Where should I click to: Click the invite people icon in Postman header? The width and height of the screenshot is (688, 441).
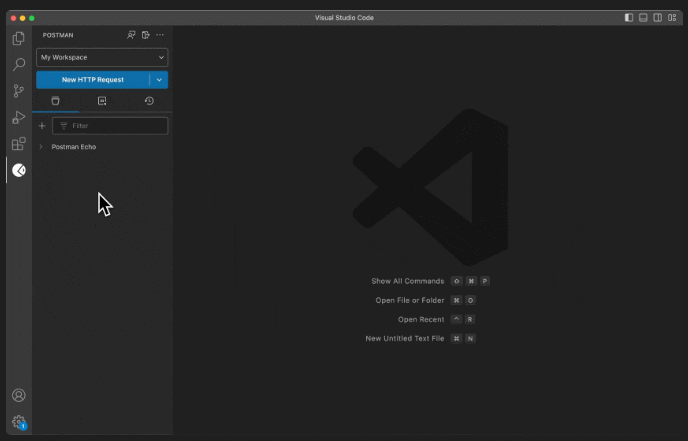pos(131,35)
